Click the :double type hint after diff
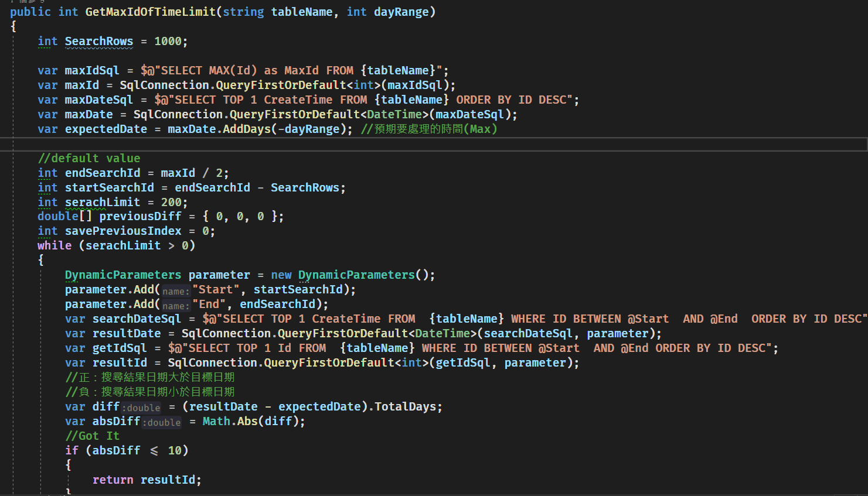This screenshot has width=868, height=496. point(141,408)
